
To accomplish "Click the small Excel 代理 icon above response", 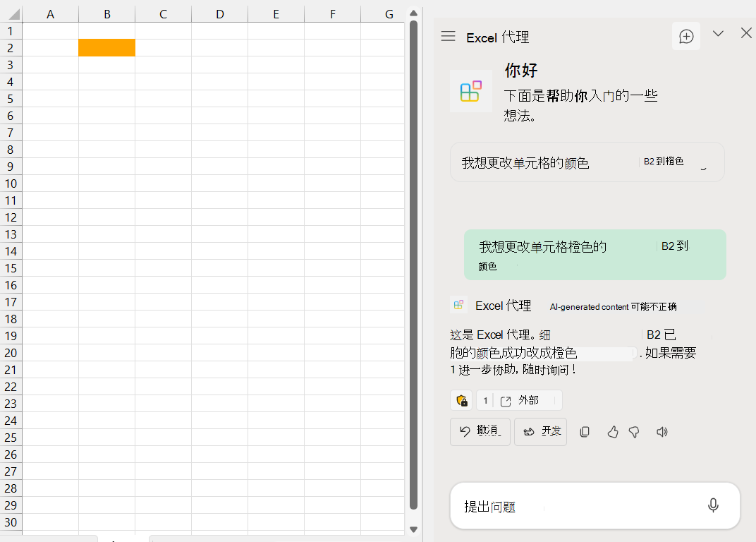I will tap(458, 305).
